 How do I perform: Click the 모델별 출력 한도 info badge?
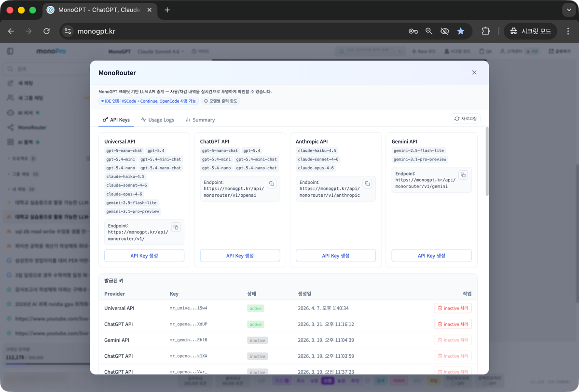point(221,101)
